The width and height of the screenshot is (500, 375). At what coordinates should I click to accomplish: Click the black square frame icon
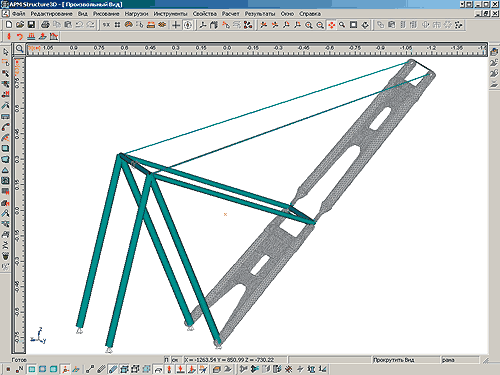(x=354, y=25)
